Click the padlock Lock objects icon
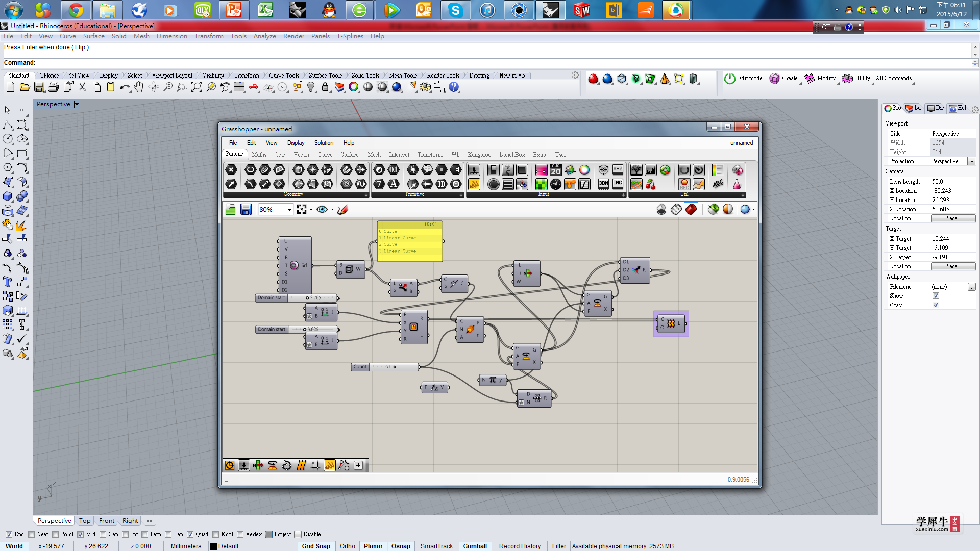 coord(325,87)
